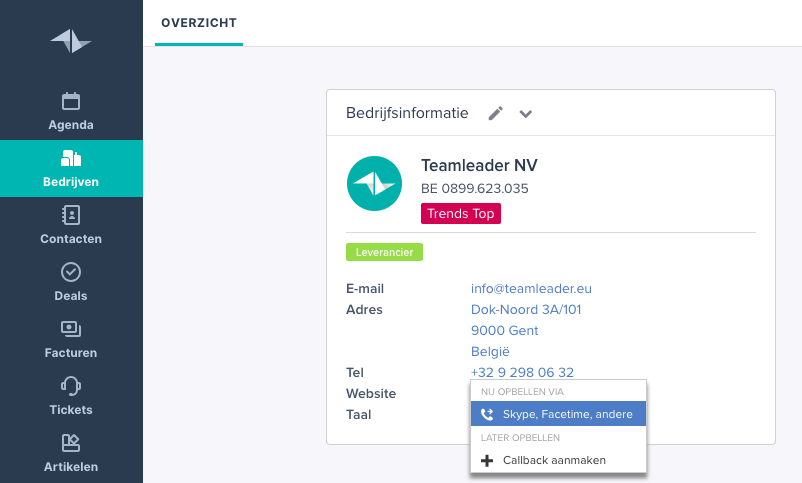Open the Dok-Noord 3A/101 address link
Screen dimensions: 802x483
526,310
